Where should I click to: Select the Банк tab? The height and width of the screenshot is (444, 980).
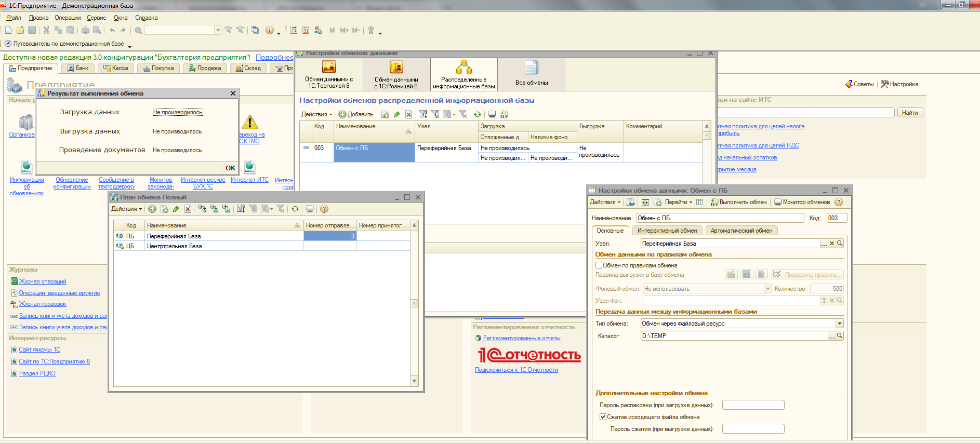78,68
